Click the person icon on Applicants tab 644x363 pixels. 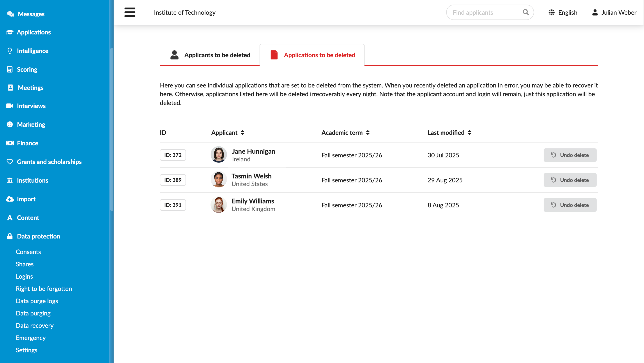tap(175, 55)
